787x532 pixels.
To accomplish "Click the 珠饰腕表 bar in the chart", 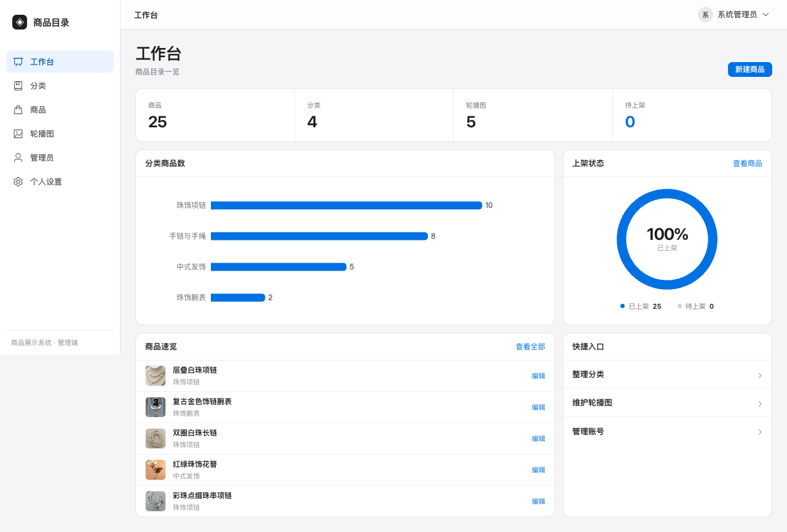I will pos(238,298).
